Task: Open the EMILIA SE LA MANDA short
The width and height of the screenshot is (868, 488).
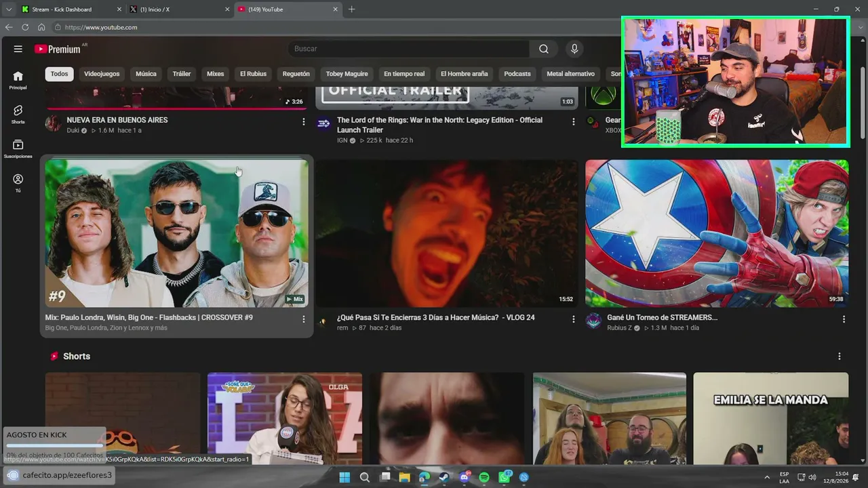Action: [x=770, y=418]
